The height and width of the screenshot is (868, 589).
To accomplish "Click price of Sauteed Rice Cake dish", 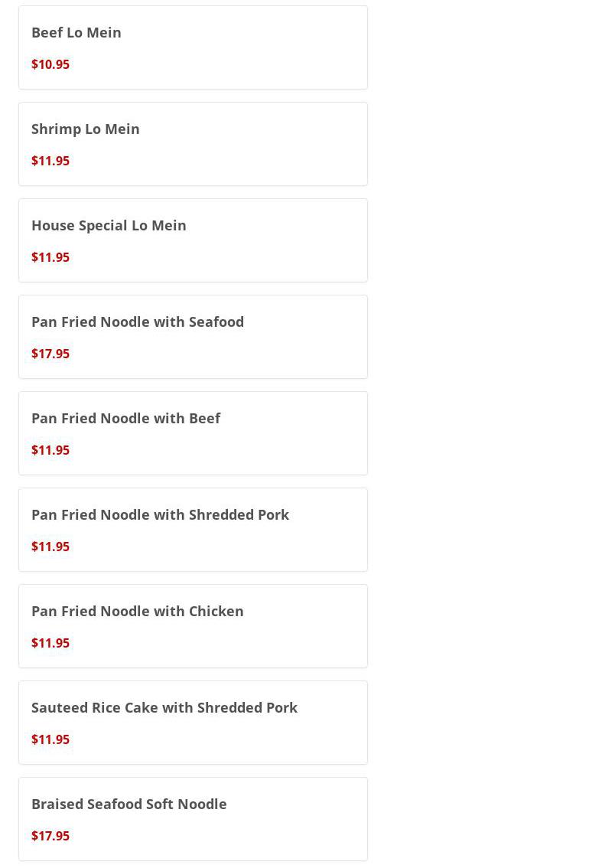I will coord(50,739).
